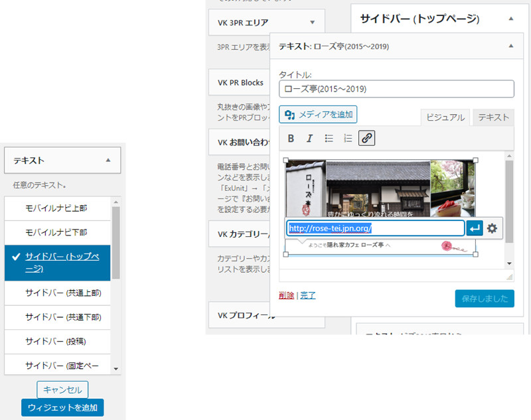
Task: Insert a bulleted list
Action: pyautogui.click(x=329, y=138)
